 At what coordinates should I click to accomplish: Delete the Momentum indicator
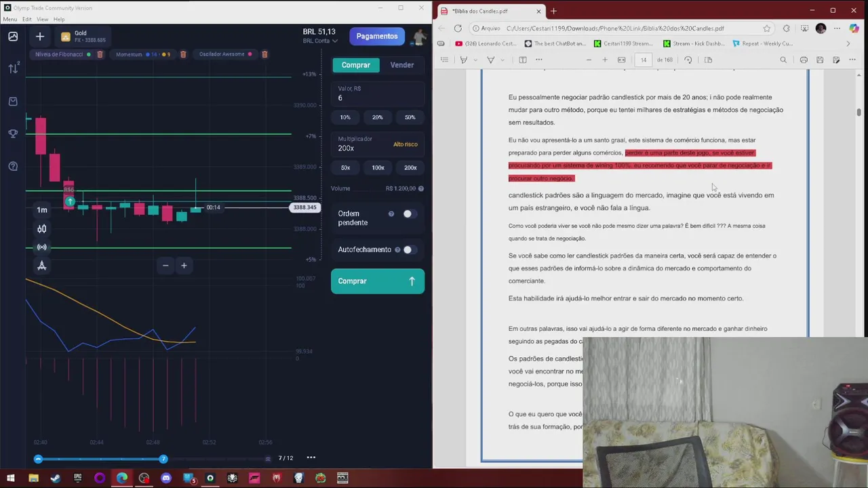(x=183, y=54)
